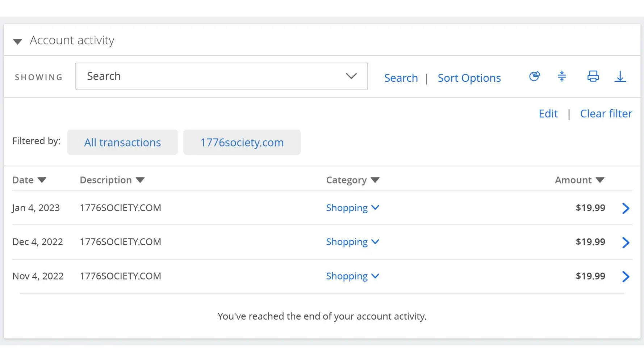Click 1776SOCIETY.COM description in Nov 4 row

click(120, 276)
